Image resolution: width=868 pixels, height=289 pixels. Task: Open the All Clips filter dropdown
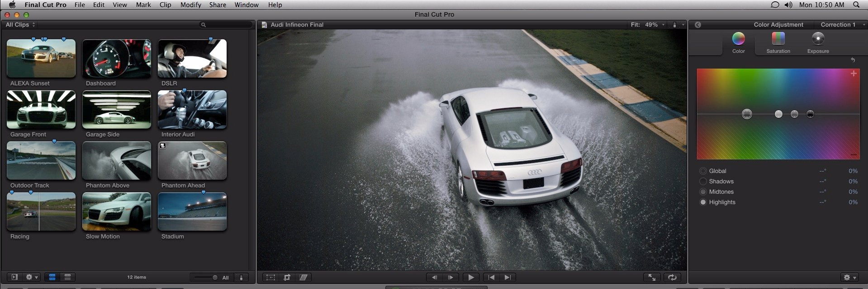click(x=20, y=25)
